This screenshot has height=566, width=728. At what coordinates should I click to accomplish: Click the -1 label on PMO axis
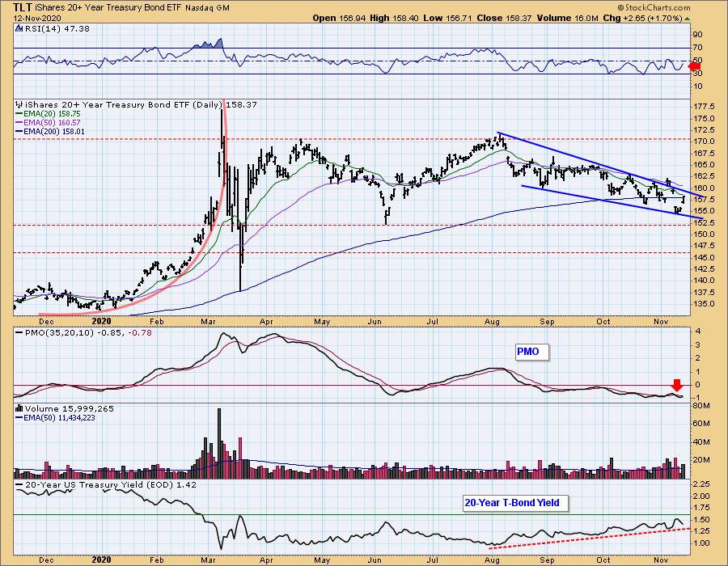tap(696, 398)
